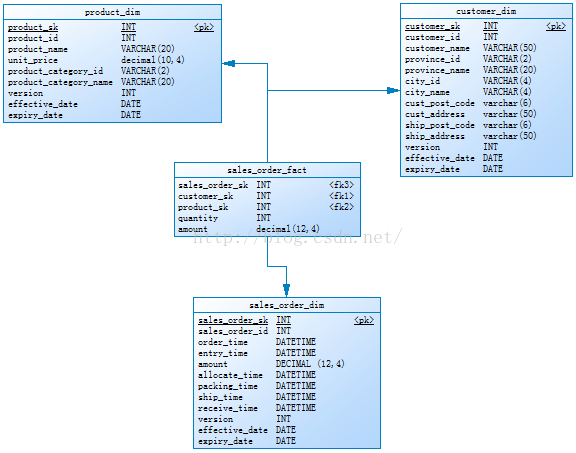Click the ship_post_code field

(440, 125)
